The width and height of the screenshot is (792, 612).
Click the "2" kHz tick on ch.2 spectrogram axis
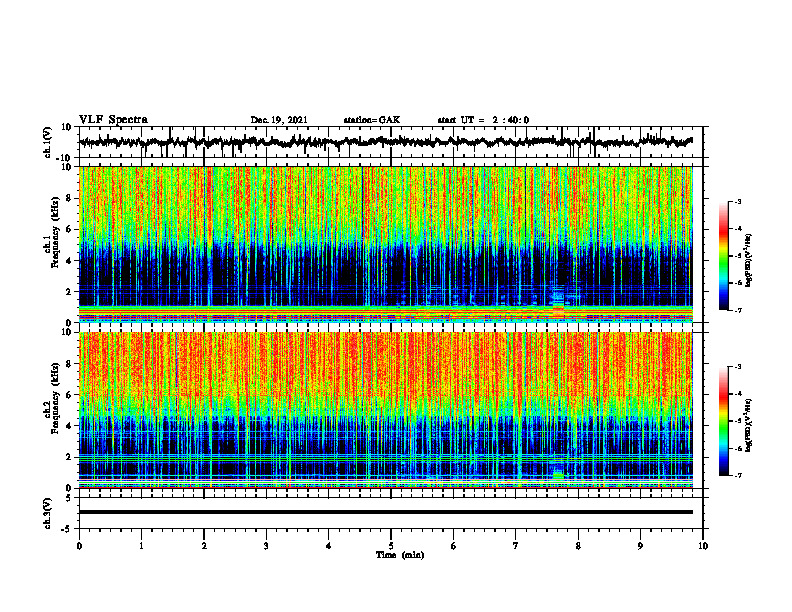point(69,457)
